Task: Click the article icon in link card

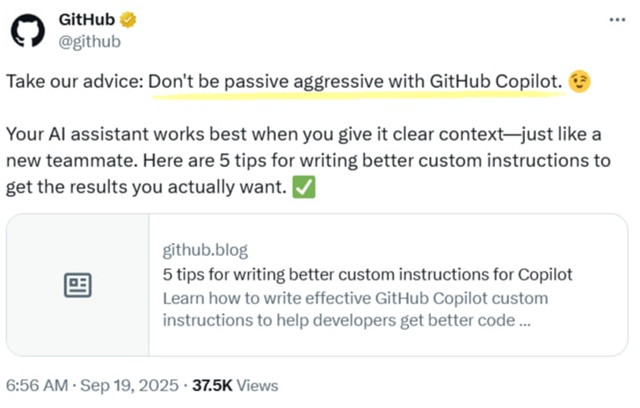Action: 78,286
